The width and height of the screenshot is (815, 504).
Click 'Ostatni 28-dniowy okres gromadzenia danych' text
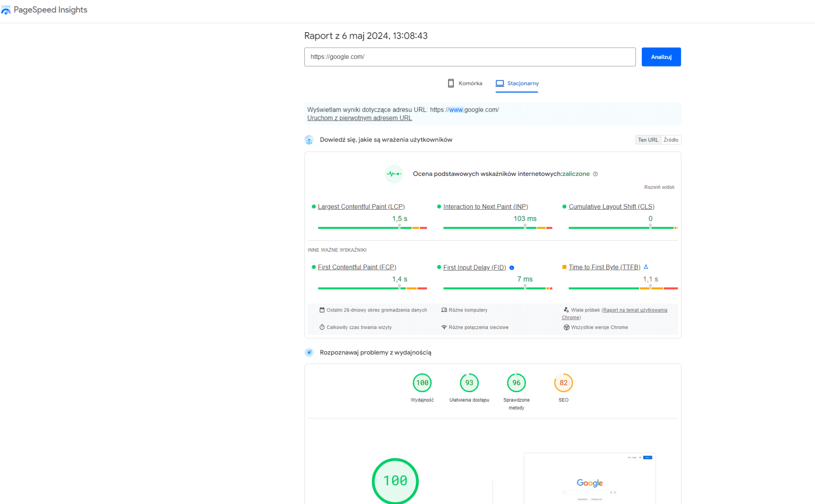click(x=376, y=310)
